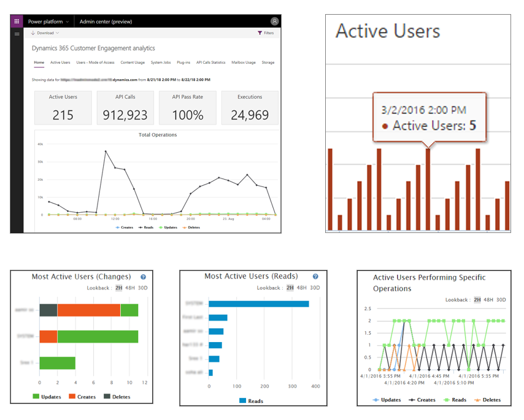
Task: Click the 'Total Operations' chart title
Action: click(158, 135)
